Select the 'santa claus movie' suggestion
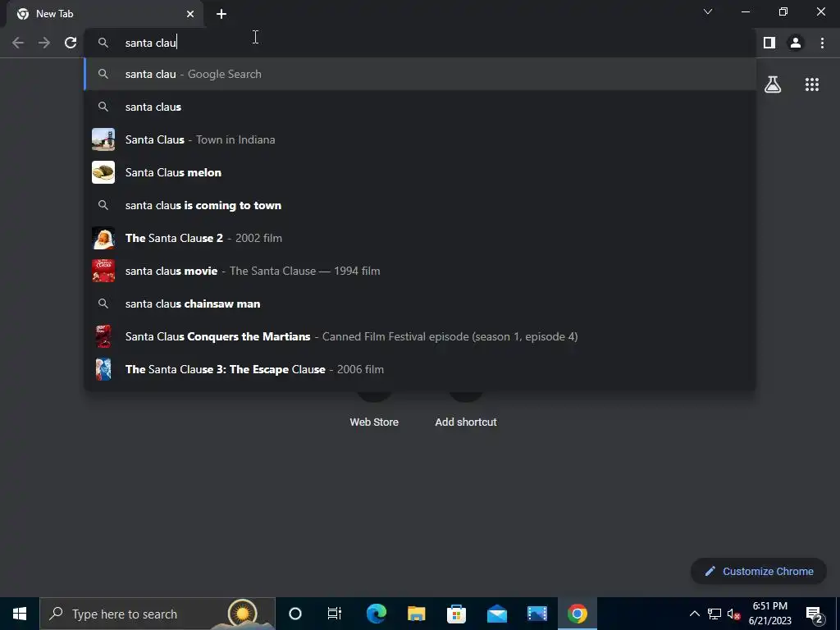This screenshot has width=840, height=630. (421, 271)
